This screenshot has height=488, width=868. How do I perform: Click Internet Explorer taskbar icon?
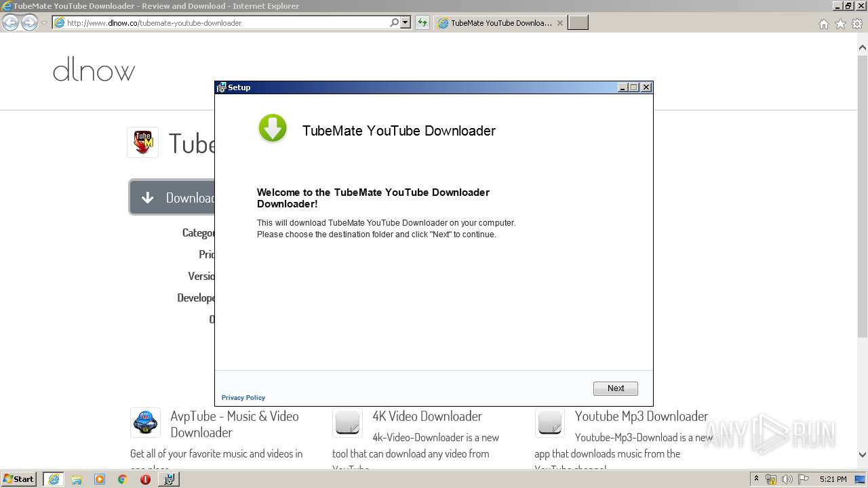coord(53,479)
